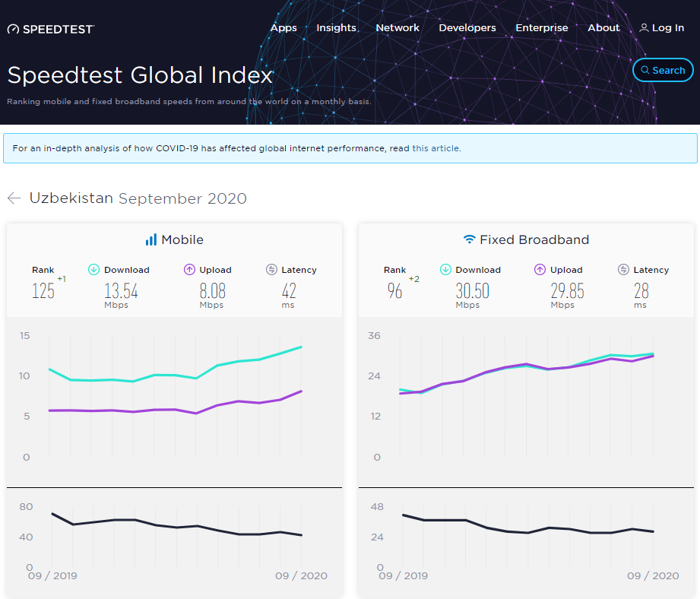Click the Fixed Broadband 'Upload' label

[x=566, y=270]
